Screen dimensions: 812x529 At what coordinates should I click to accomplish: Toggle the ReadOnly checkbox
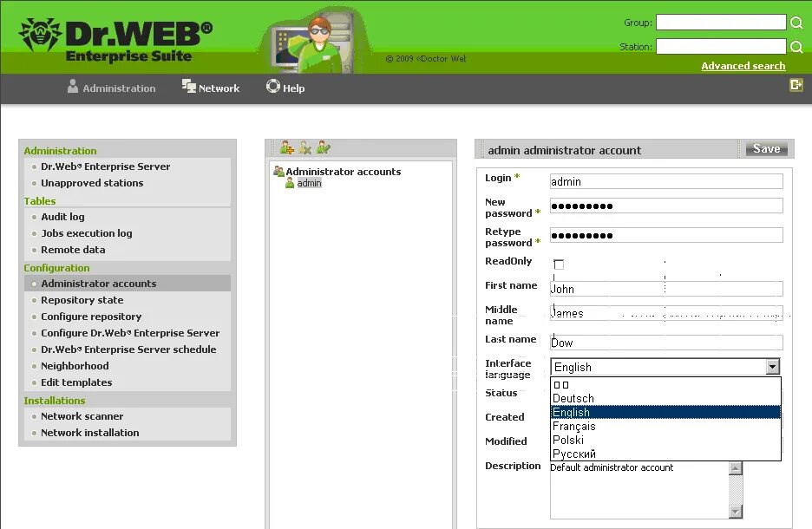[559, 264]
